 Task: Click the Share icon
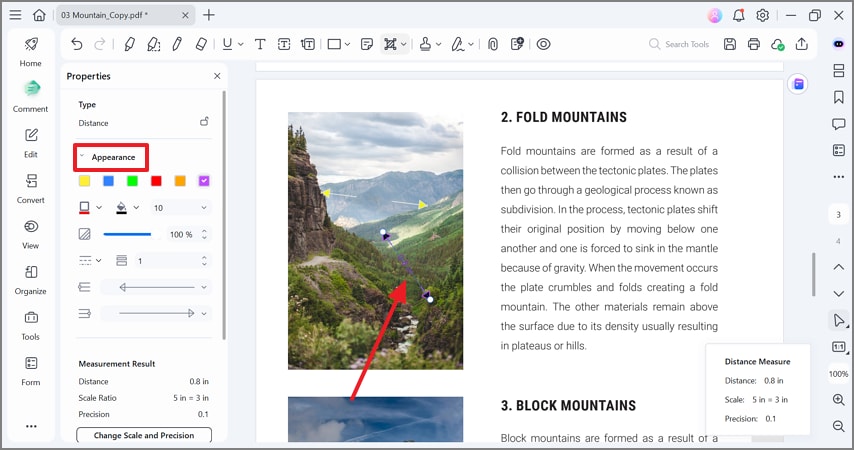click(x=802, y=44)
